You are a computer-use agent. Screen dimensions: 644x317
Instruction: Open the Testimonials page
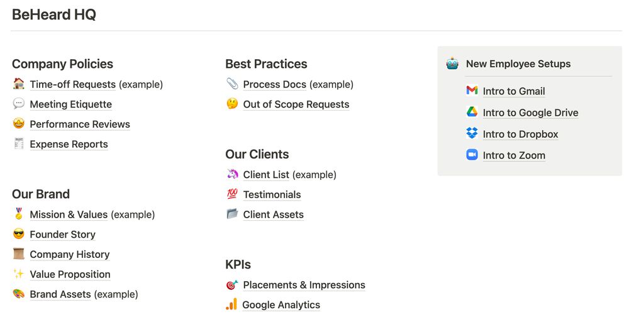[272, 194]
